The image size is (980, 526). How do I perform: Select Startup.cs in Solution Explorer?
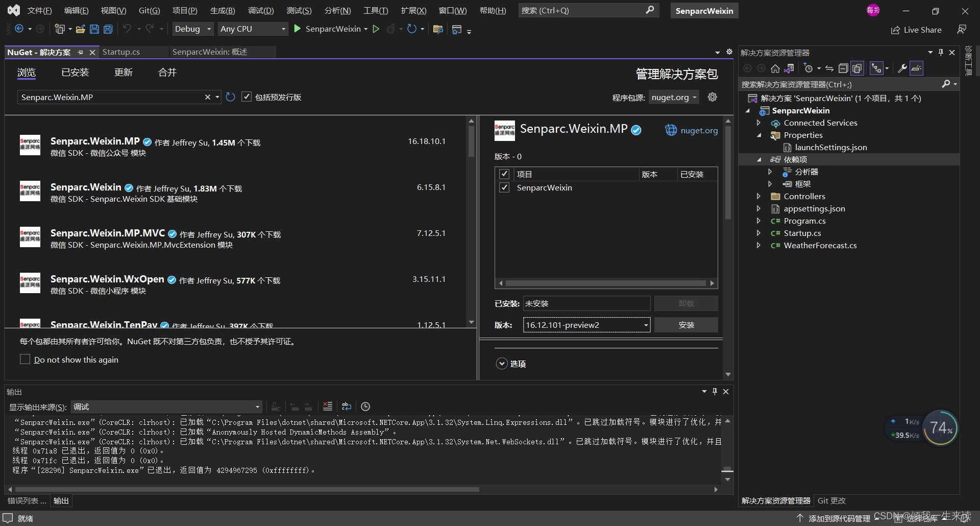802,233
